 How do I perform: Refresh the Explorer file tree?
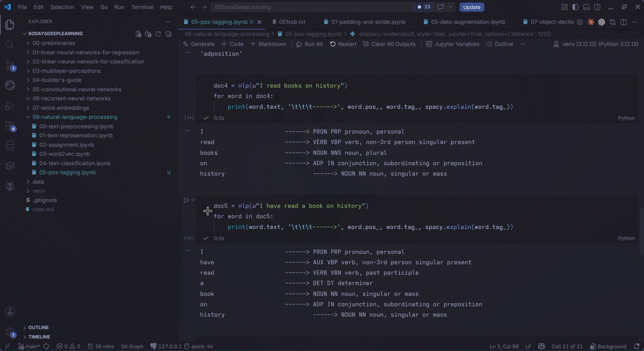(158, 34)
